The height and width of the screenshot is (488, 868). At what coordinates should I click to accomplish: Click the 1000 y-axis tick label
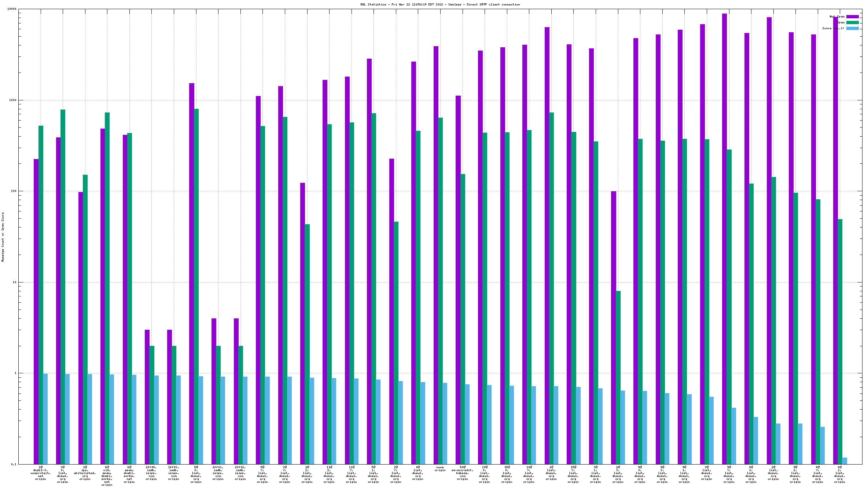coord(13,100)
